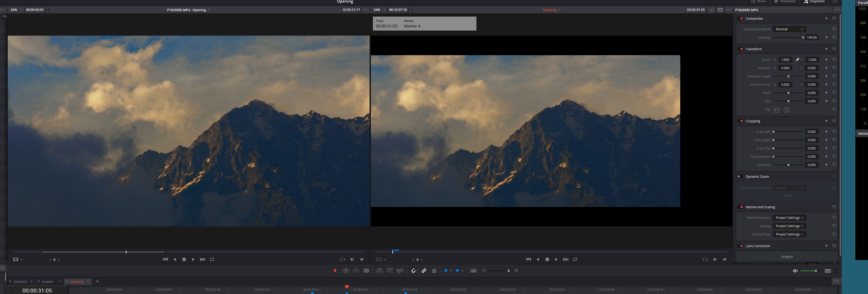Jump to the timeline viewer's last frame
Viewport: 868px width, 294px height.
(x=566, y=260)
